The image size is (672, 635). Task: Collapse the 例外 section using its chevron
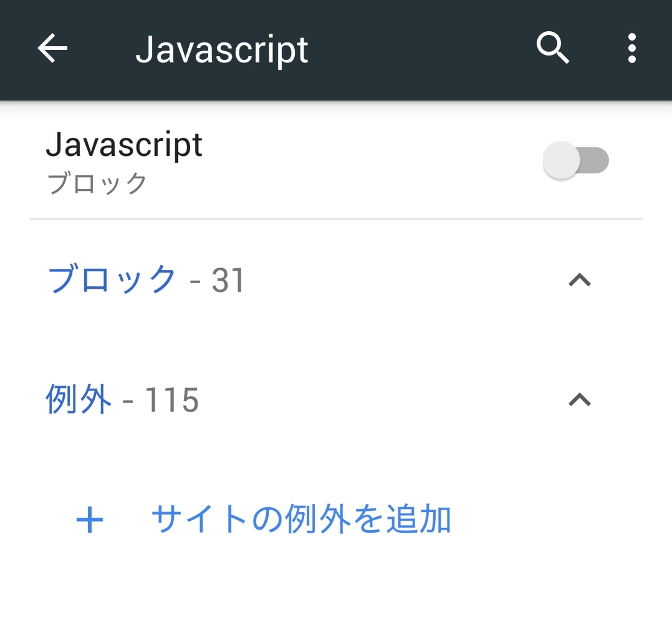[x=580, y=400]
